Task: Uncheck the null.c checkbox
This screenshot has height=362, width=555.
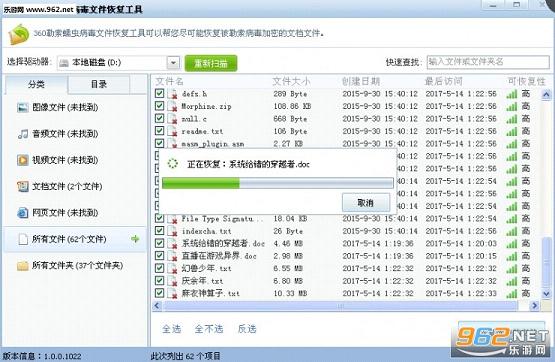Action: point(159,118)
